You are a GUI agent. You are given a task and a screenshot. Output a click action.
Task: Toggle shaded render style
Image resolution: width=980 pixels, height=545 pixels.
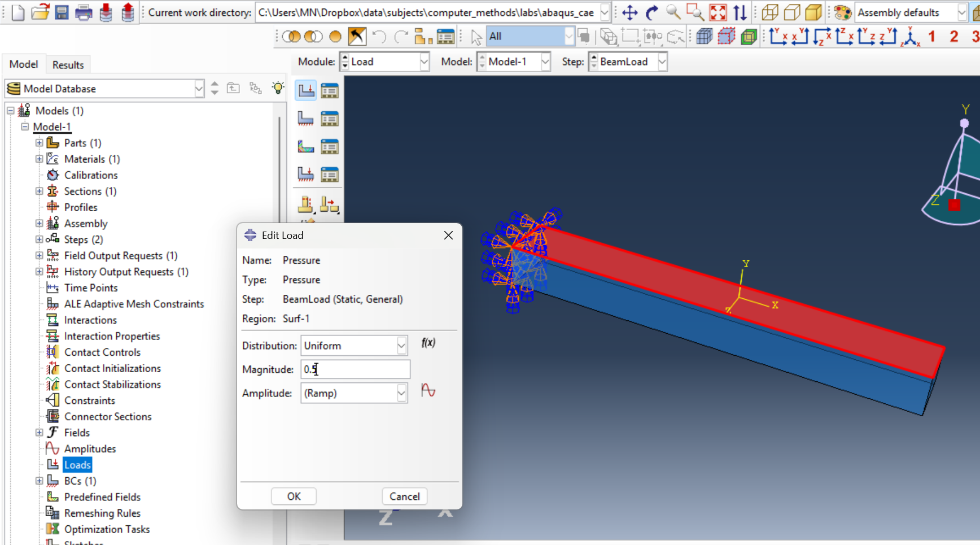tap(813, 12)
